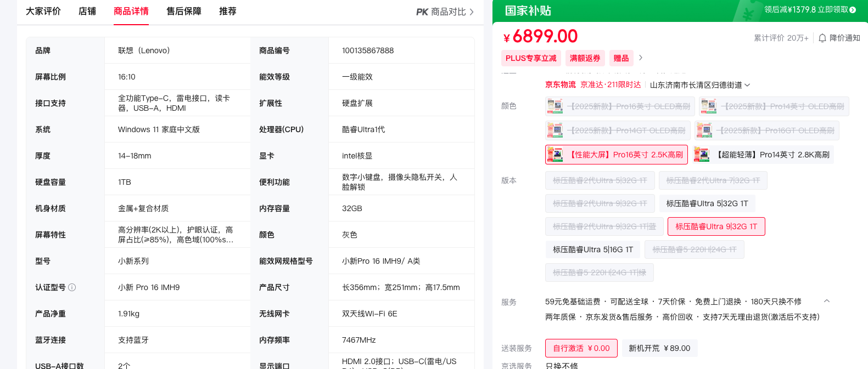
Task: Click the 32GB memory value
Action: click(352, 208)
